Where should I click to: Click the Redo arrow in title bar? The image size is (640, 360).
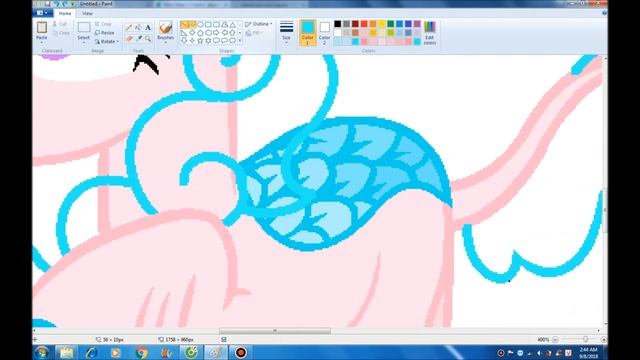(64, 4)
